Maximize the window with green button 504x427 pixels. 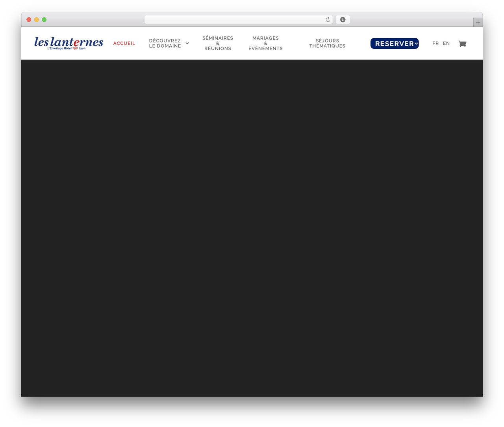(44, 20)
